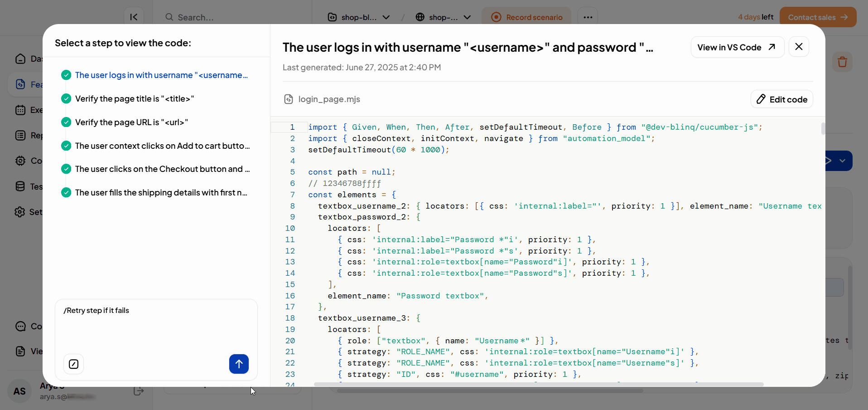Expand the blue run button dropdown chevron
Viewport: 868px width, 410px height.
pos(842,161)
